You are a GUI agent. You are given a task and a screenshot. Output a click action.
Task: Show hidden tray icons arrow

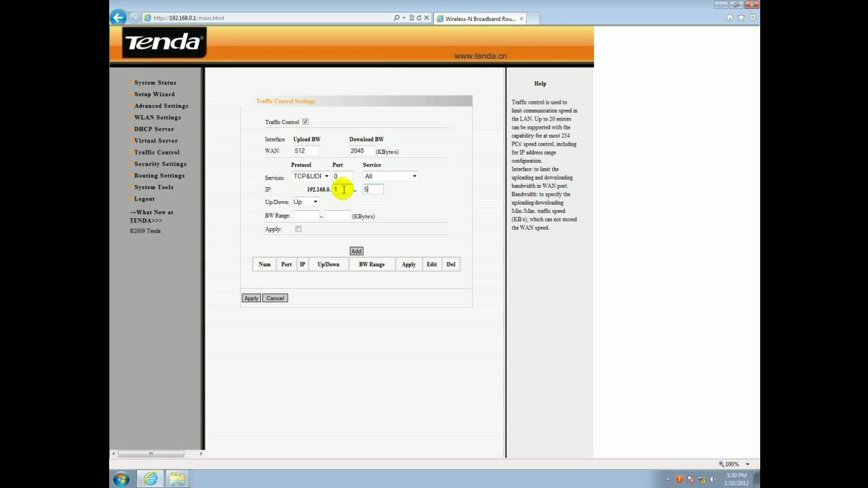668,479
